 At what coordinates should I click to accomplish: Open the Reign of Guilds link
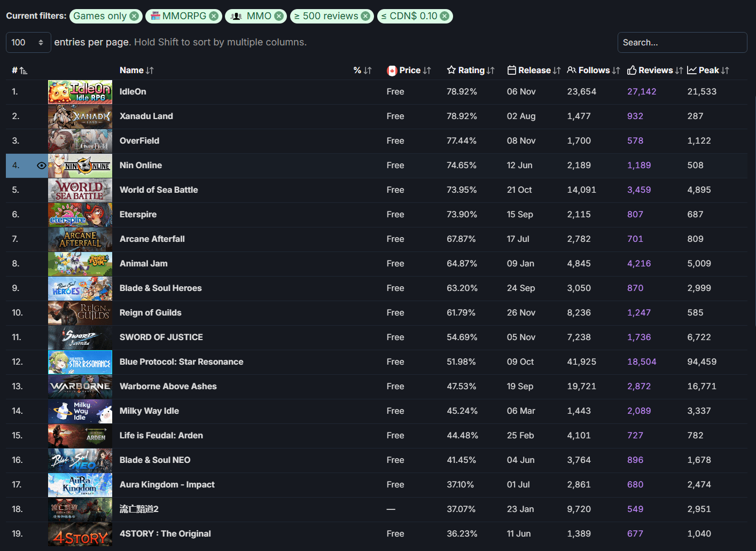[151, 313]
